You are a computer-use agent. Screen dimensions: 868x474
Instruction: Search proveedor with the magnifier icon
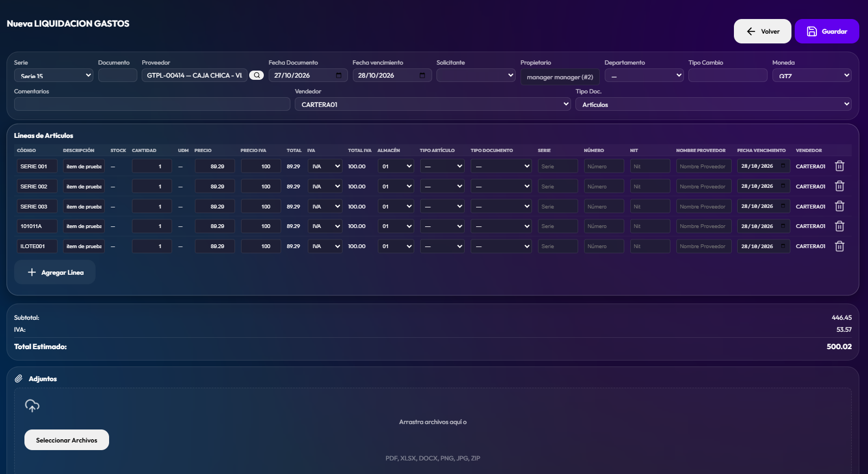point(257,75)
